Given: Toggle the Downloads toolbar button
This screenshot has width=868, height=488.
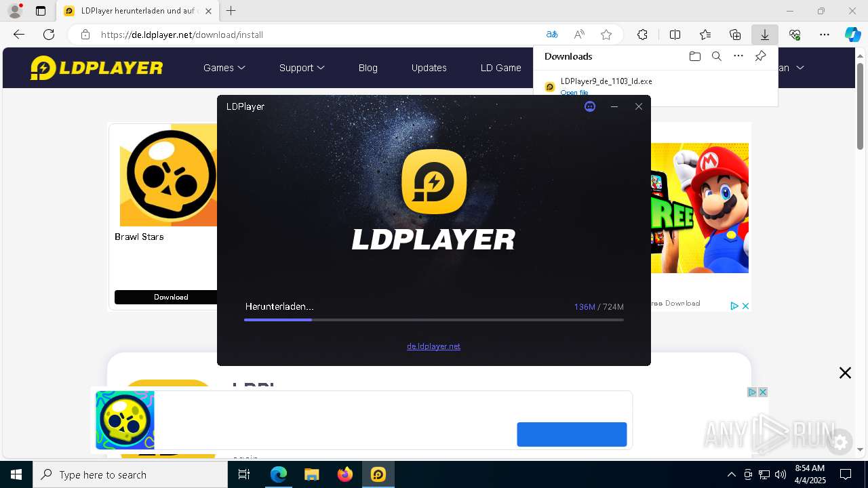Looking at the screenshot, I should pyautogui.click(x=765, y=35).
